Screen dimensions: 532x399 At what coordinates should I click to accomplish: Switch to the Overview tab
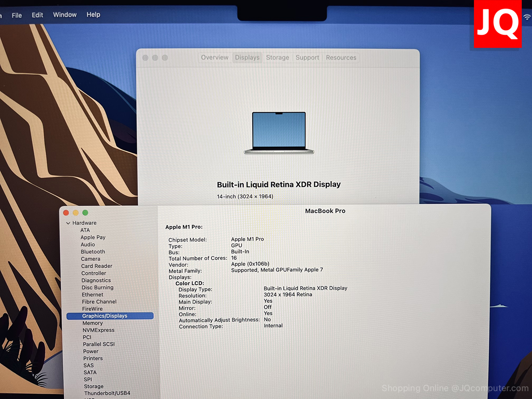coord(215,58)
